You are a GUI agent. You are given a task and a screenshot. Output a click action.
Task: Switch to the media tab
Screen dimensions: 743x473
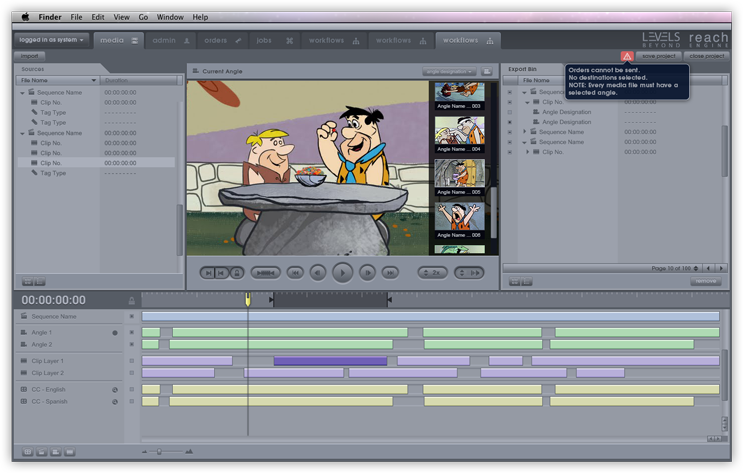pyautogui.click(x=118, y=41)
